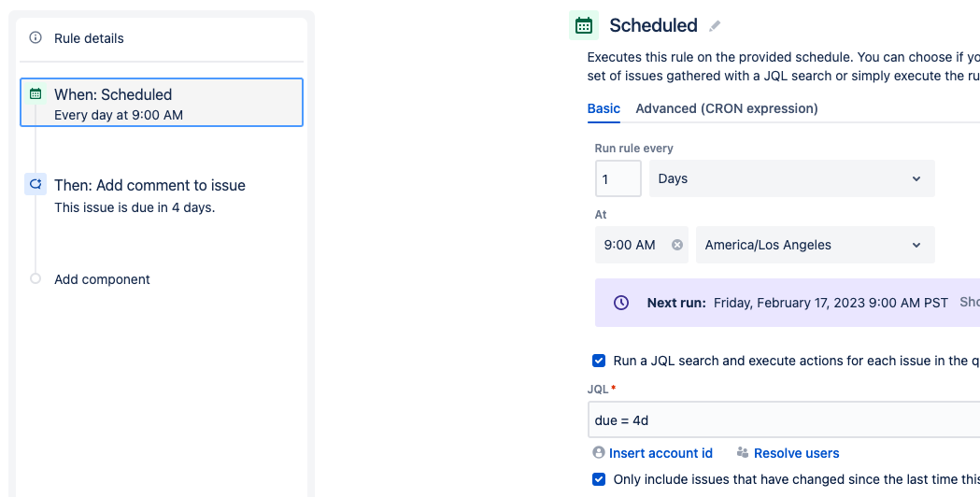Toggle the Run a JQL search checkbox
The width and height of the screenshot is (980, 497).
coord(599,361)
